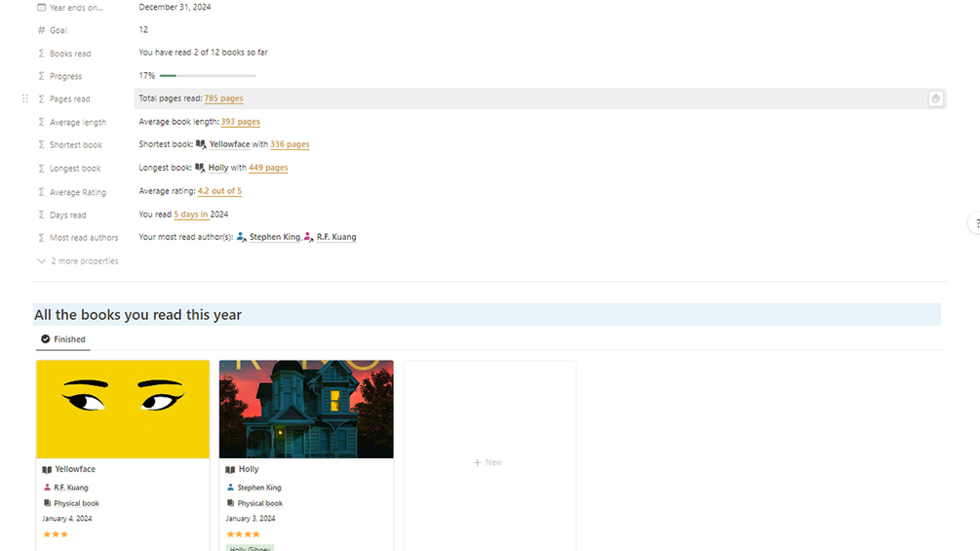This screenshot has height=551, width=980.
Task: Switch to the Finished view tab
Action: (63, 339)
